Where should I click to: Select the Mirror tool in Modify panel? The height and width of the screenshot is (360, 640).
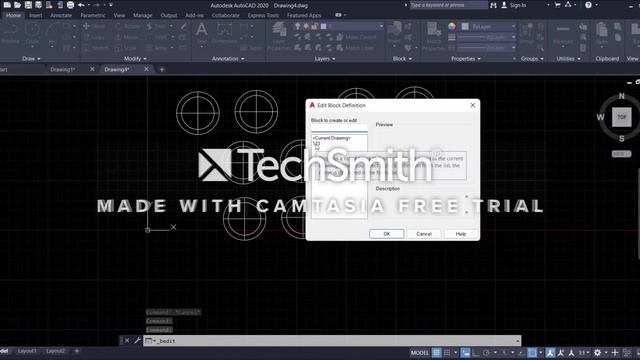[x=127, y=37]
